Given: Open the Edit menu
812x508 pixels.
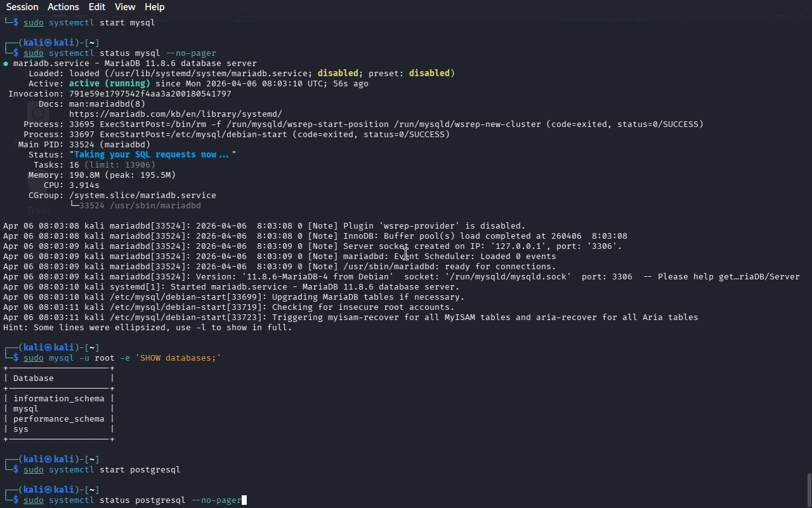Looking at the screenshot, I should pos(97,7).
